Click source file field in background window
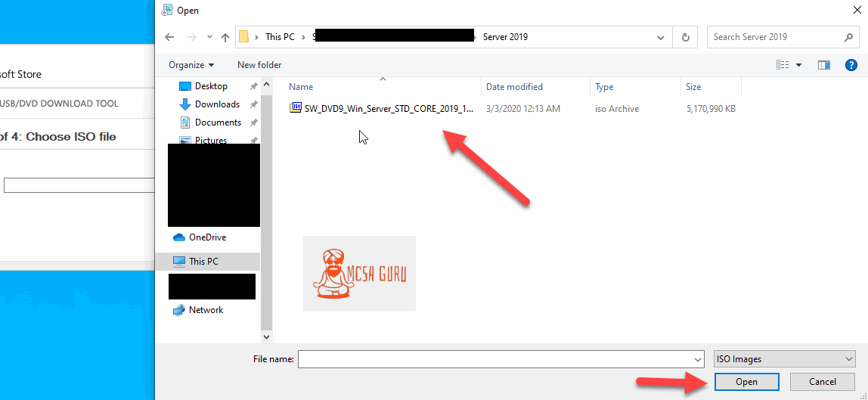The image size is (868, 400). tap(79, 185)
